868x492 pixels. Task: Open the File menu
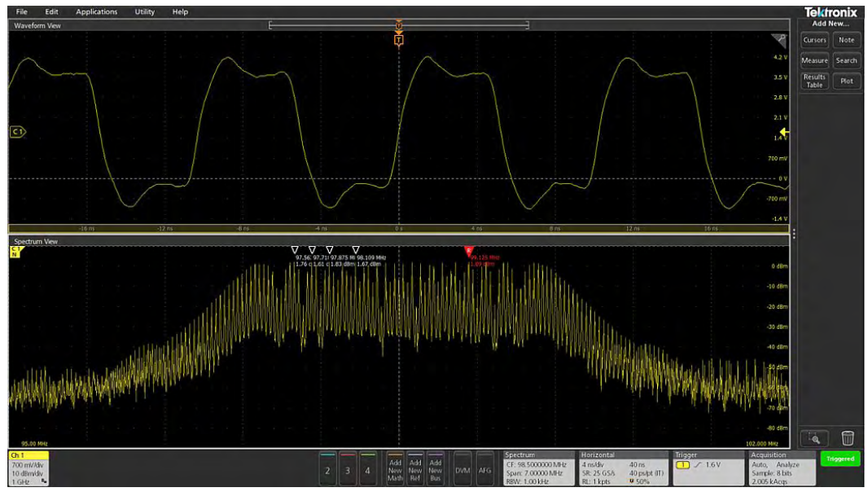click(x=22, y=11)
